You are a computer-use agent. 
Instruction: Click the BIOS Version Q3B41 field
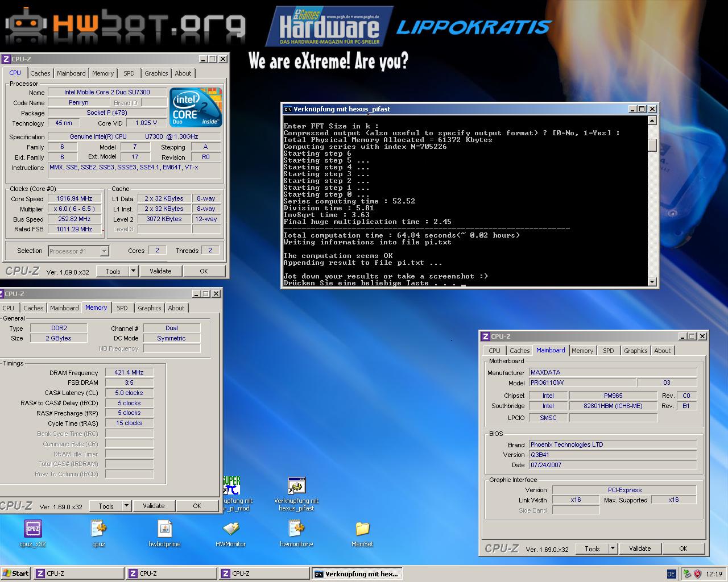pyautogui.click(x=613, y=455)
